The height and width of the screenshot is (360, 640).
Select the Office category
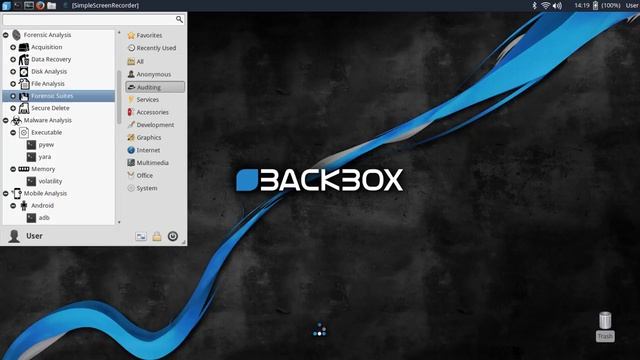click(x=155, y=176)
